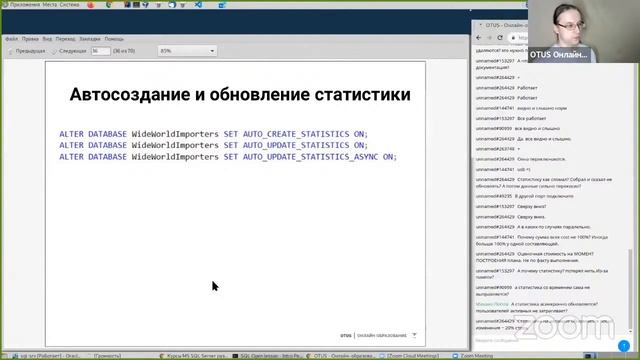Click chat message 'видно и слышно норм'
Viewport: 640px width, 360px height.
(x=542, y=108)
